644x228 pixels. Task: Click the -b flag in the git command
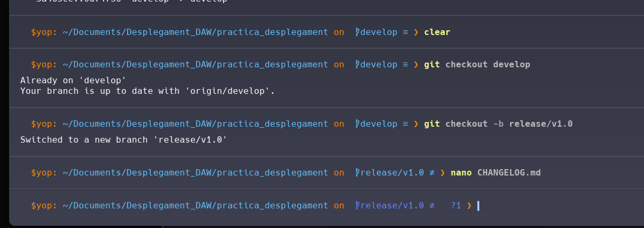click(x=498, y=124)
